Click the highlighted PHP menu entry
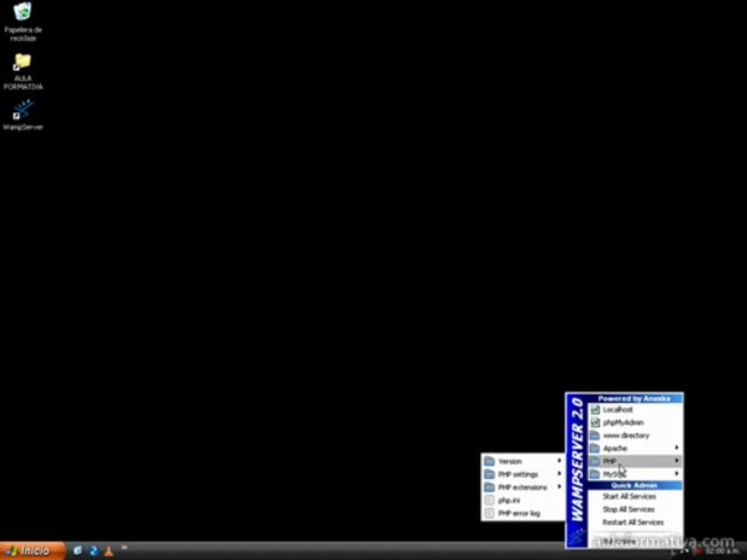 click(x=636, y=461)
